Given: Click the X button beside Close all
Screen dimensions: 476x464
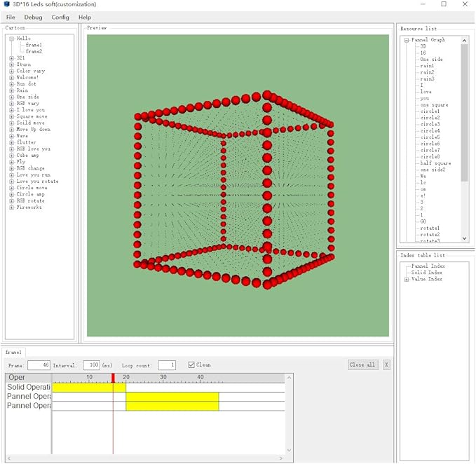Looking at the screenshot, I should click(x=386, y=364).
